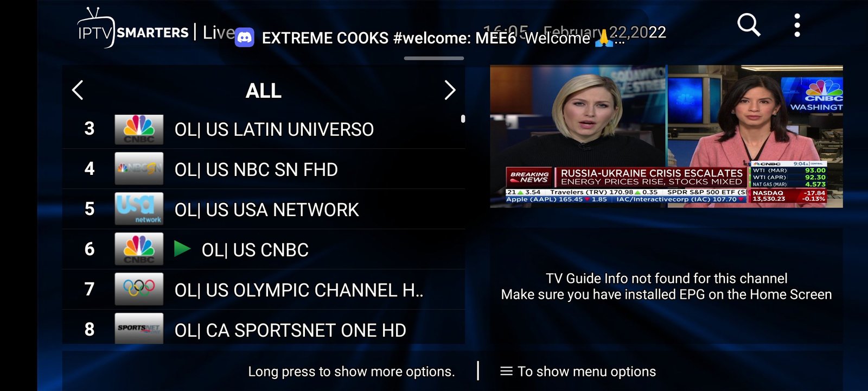Viewport: 868px width, 391px height.
Task: Click the CNBC logo for channel 6
Action: coord(139,249)
